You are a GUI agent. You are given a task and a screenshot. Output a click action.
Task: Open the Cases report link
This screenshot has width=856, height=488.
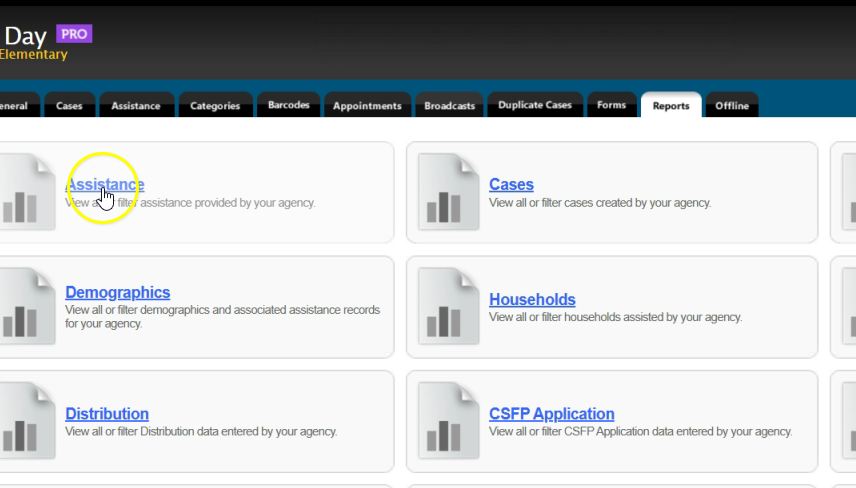coord(511,185)
